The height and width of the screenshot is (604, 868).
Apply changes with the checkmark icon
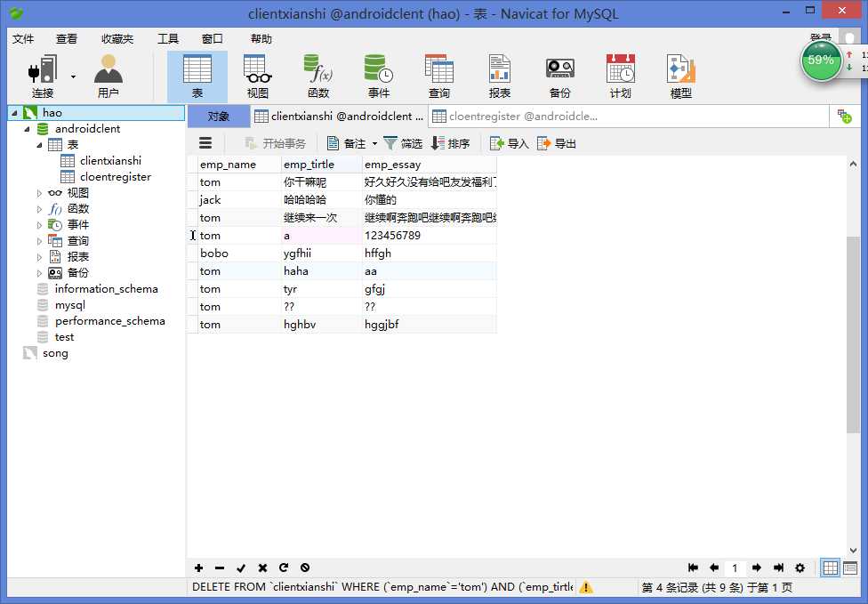coord(241,568)
